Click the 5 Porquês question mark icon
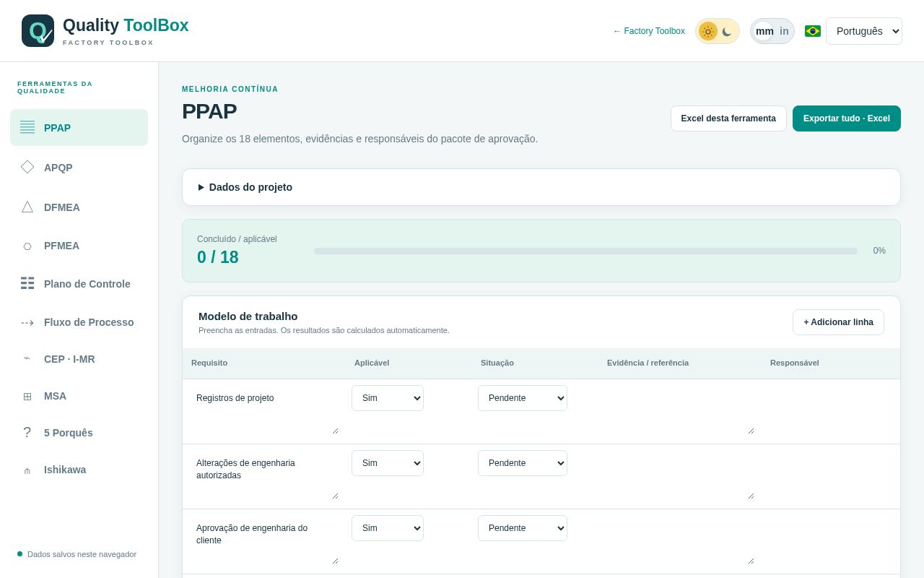Viewport: 924px width, 578px height. coord(27,432)
